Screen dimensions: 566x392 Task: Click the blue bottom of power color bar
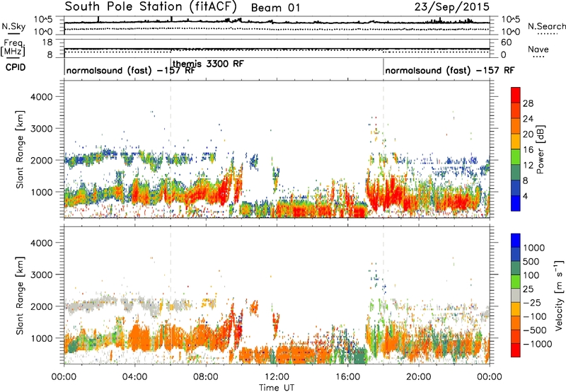coord(516,204)
